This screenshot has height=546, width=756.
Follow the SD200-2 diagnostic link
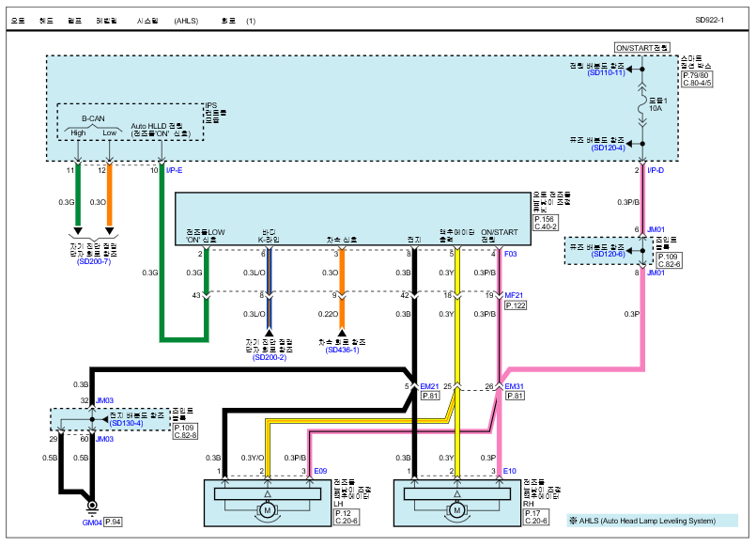269,357
